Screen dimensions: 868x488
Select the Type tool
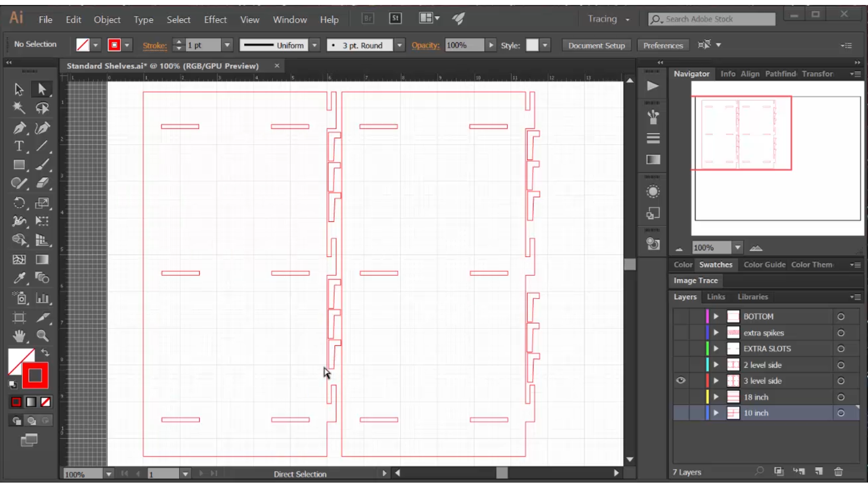coord(19,146)
